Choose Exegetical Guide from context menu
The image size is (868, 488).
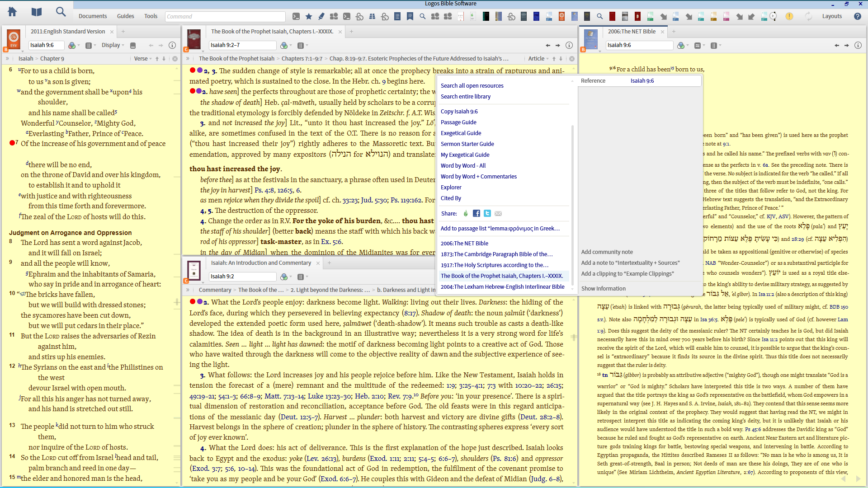pyautogui.click(x=461, y=133)
